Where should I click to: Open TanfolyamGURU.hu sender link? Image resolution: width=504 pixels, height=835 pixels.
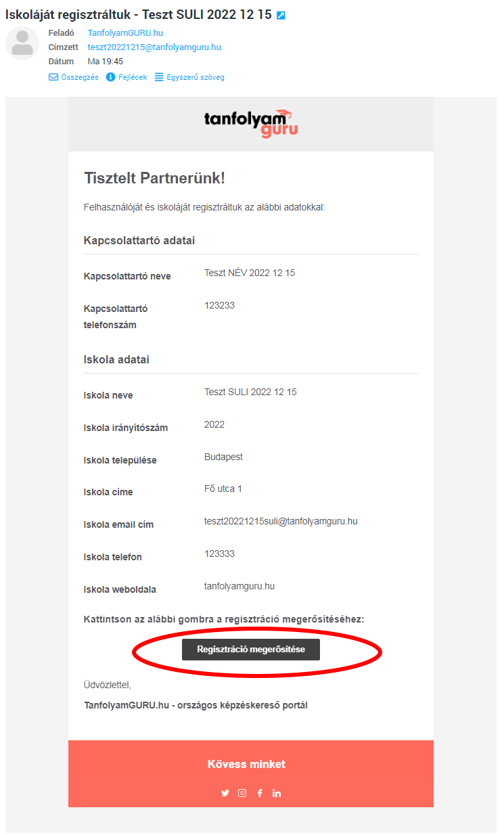click(125, 32)
